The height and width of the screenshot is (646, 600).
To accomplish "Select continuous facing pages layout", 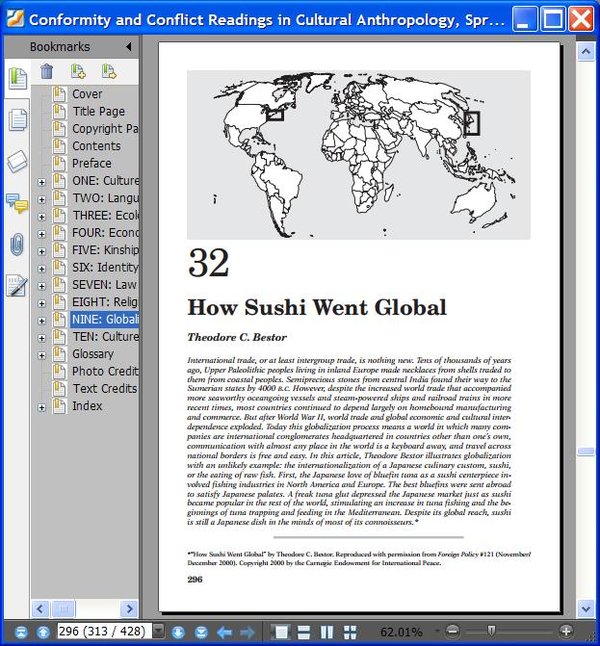I will coord(350,632).
